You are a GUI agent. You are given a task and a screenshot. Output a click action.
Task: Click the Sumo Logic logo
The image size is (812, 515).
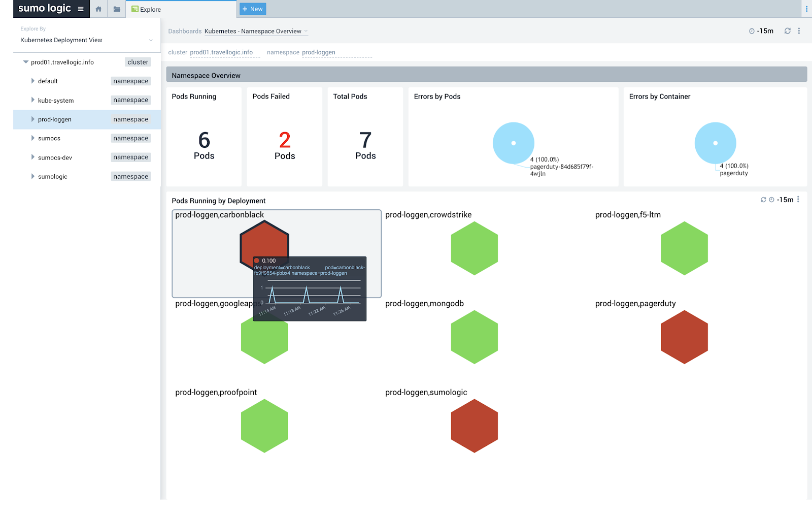coord(45,8)
